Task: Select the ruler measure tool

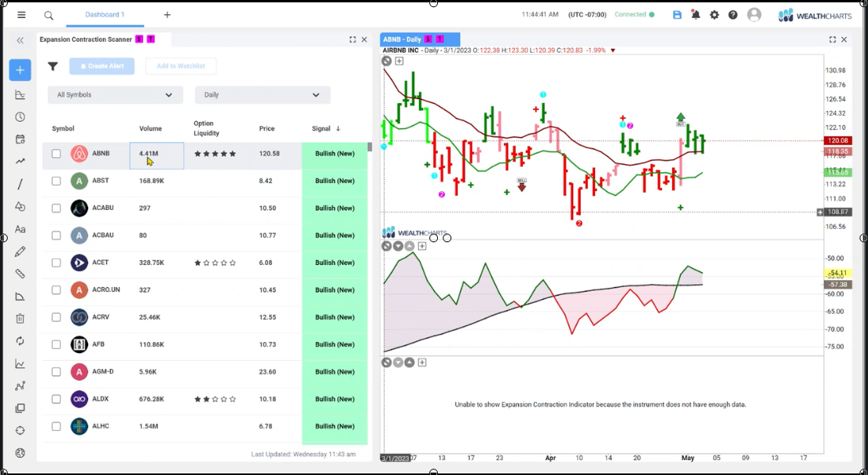Action: 20,274
